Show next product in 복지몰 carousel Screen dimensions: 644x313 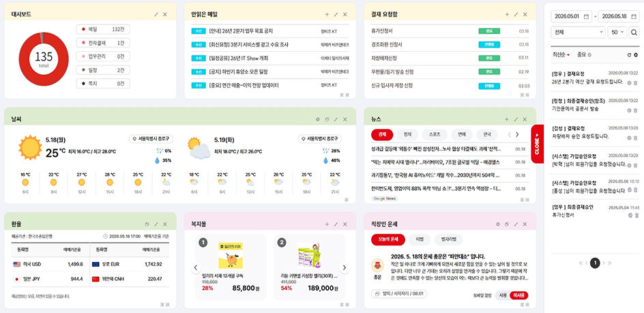[345, 267]
